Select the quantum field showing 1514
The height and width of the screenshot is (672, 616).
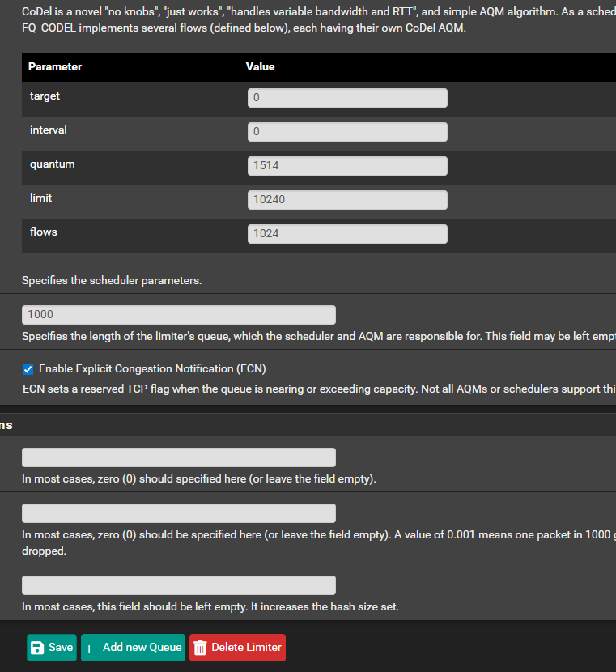pyautogui.click(x=347, y=166)
